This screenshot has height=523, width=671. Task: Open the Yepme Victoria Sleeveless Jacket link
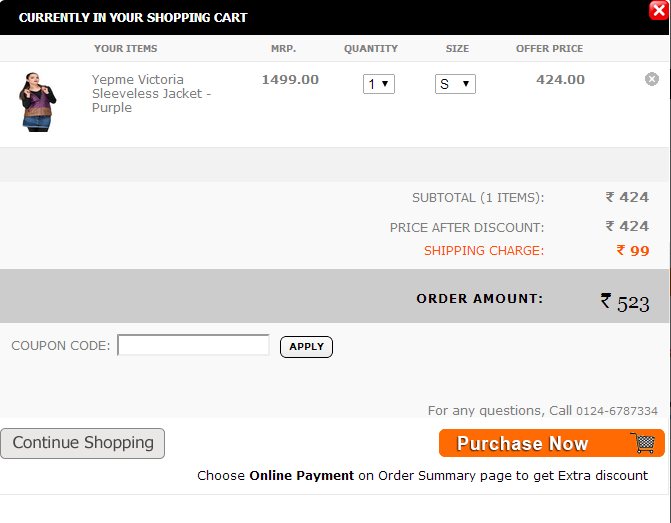(x=151, y=93)
